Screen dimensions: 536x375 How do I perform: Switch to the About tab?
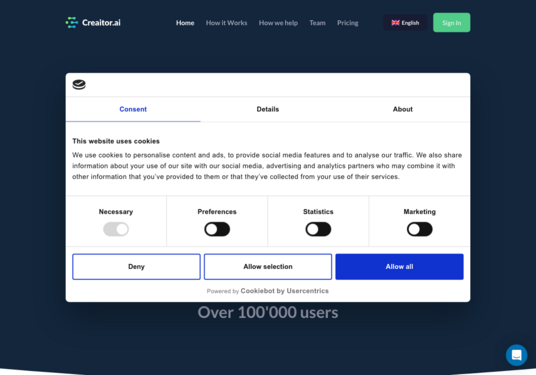(403, 109)
